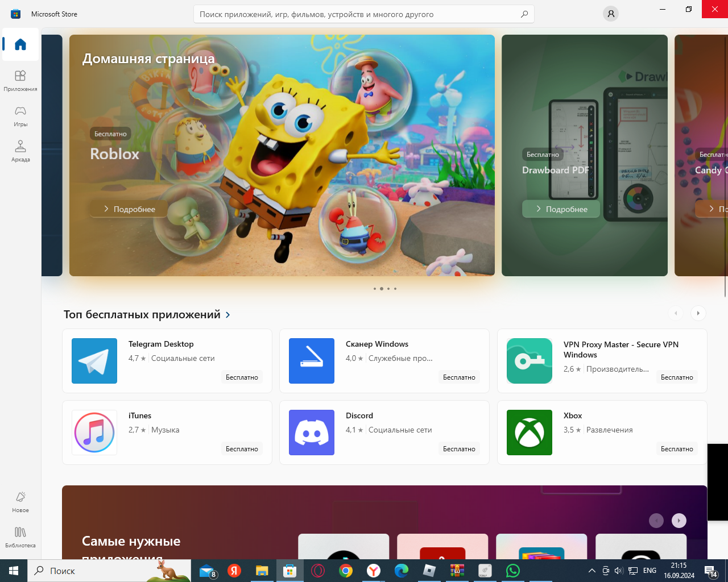728x582 pixels.
Task: Open Xbox app icon
Action: (x=530, y=433)
